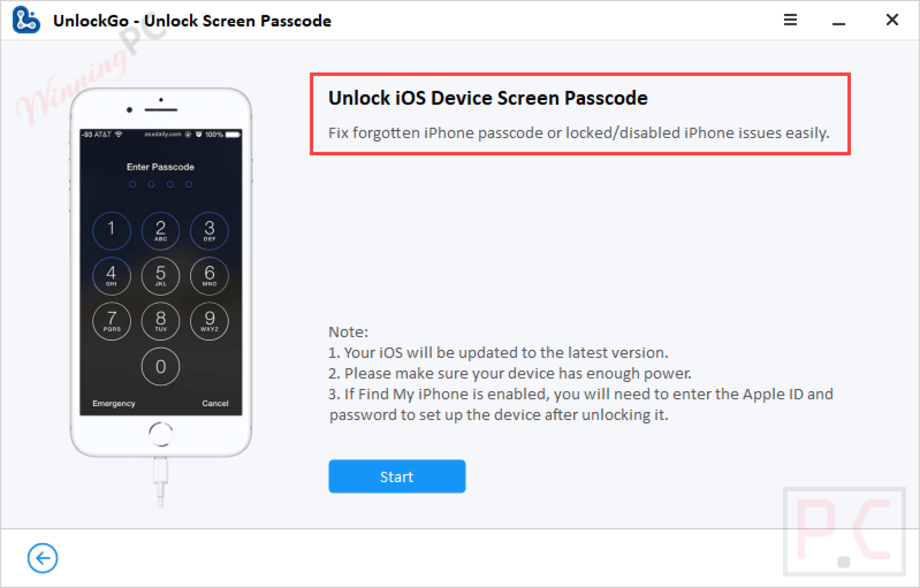Click the UnlockGo title bar text
Screen dimensions: 920x588
pos(192,20)
